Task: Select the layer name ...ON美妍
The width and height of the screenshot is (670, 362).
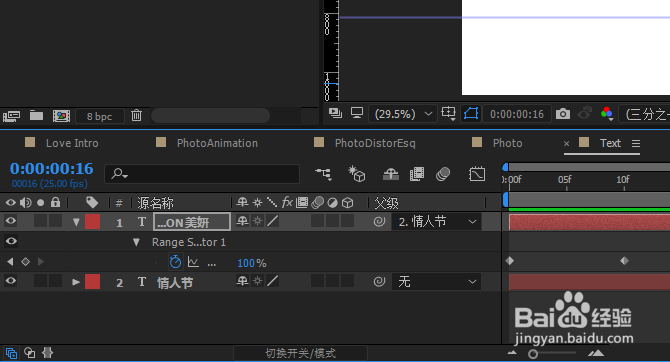Action: pos(191,222)
